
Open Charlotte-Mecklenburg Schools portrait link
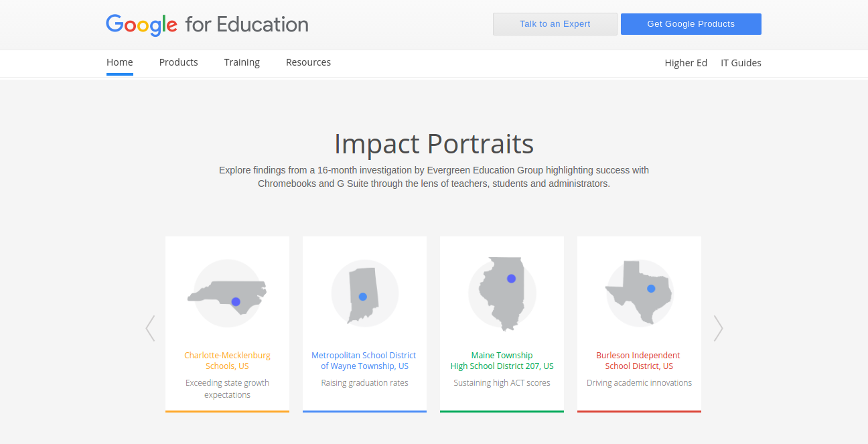pyautogui.click(x=227, y=360)
